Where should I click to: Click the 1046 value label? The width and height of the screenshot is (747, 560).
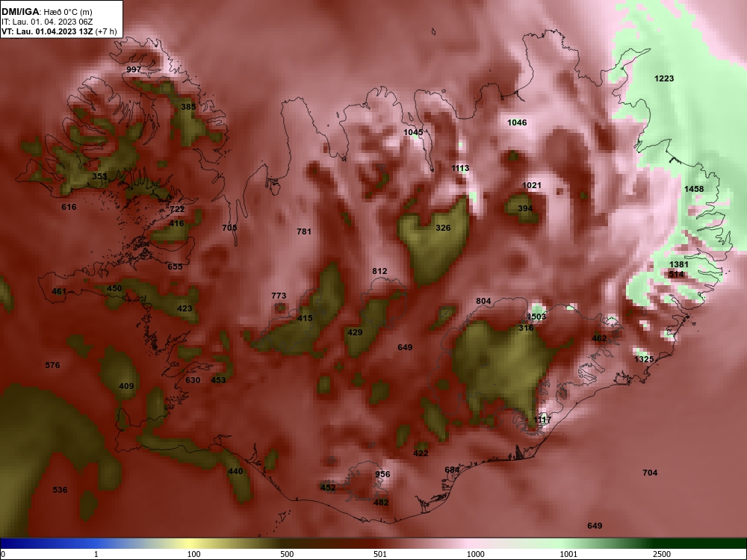pyautogui.click(x=517, y=122)
